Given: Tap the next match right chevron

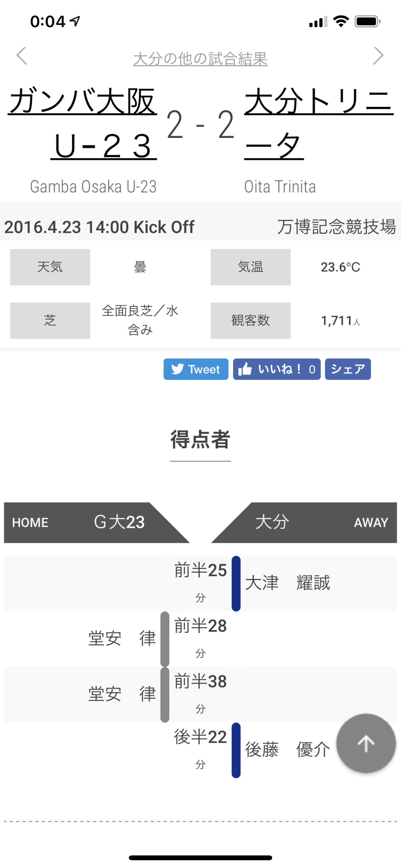Looking at the screenshot, I should pos(378,56).
